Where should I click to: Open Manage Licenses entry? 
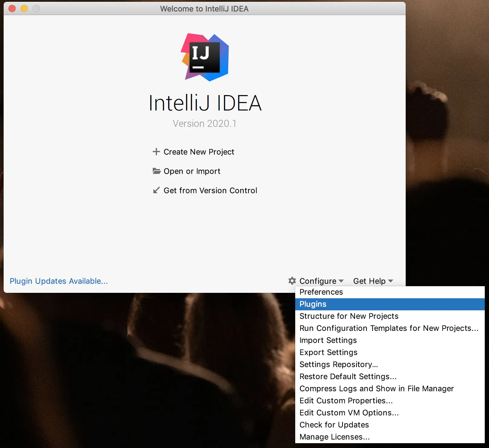390,437
